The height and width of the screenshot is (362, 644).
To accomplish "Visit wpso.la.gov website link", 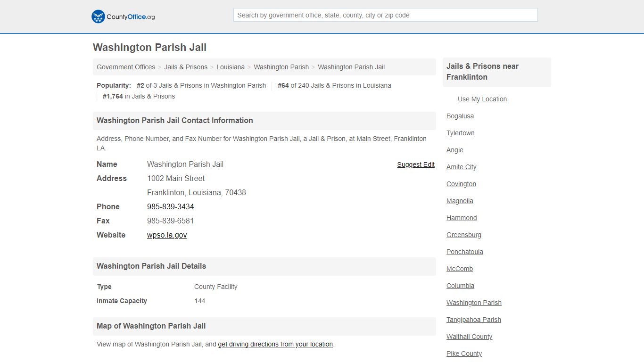I will click(x=167, y=235).
